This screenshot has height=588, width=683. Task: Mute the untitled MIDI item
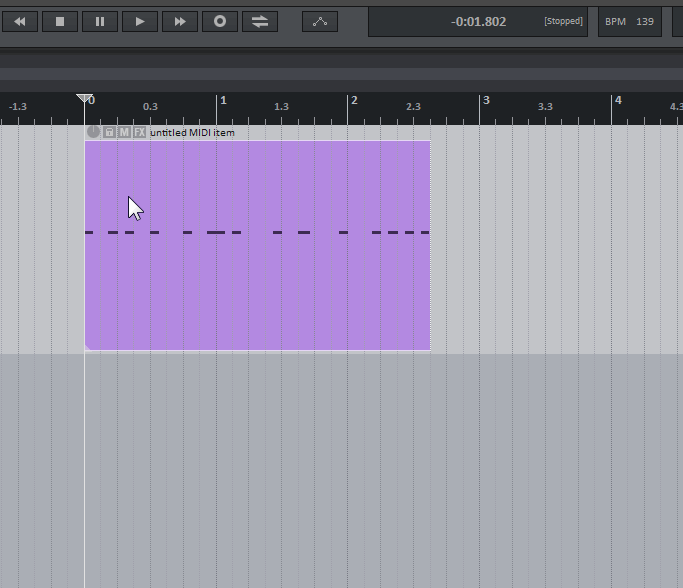click(x=124, y=132)
